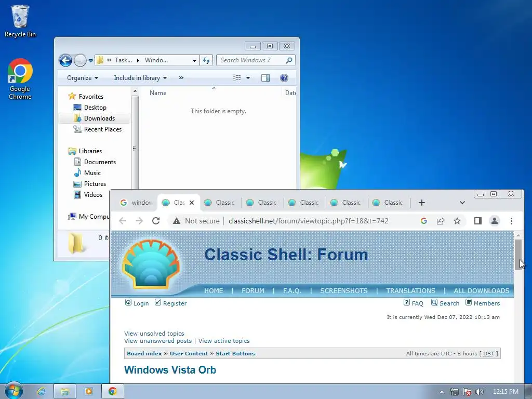Open Internet Explorer from taskbar

41,392
